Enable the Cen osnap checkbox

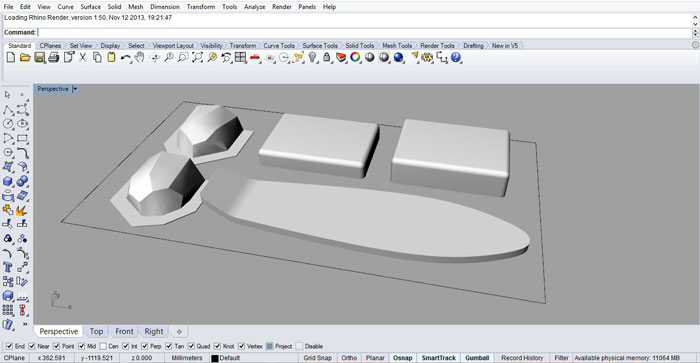pyautogui.click(x=103, y=346)
